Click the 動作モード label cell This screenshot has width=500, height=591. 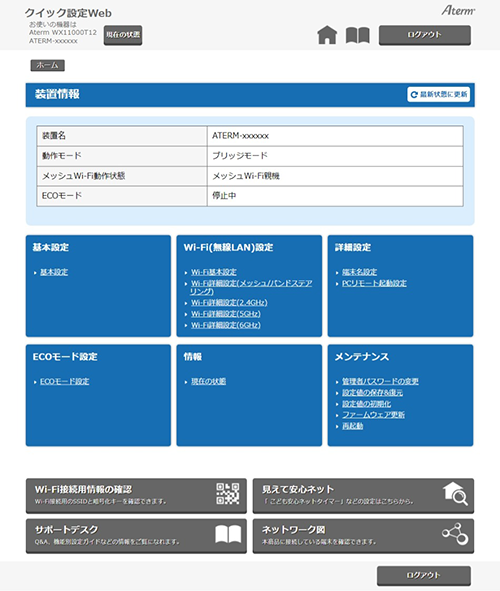pyautogui.click(x=122, y=156)
